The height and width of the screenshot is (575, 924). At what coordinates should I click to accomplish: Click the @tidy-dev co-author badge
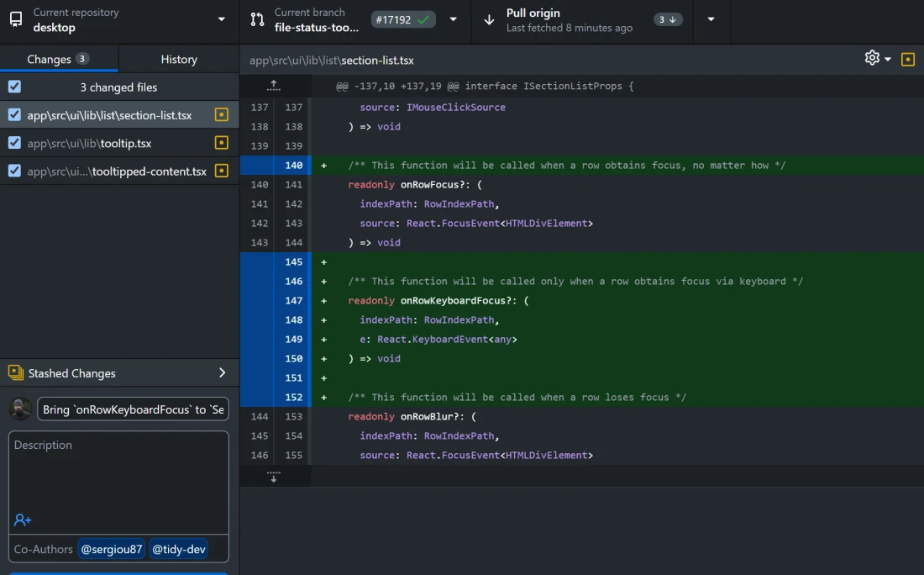coord(178,549)
